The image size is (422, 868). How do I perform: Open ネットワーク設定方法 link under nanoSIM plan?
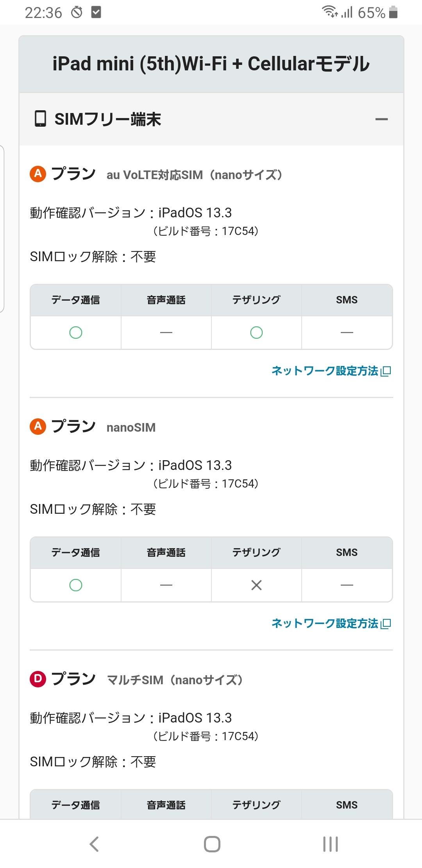(x=325, y=623)
